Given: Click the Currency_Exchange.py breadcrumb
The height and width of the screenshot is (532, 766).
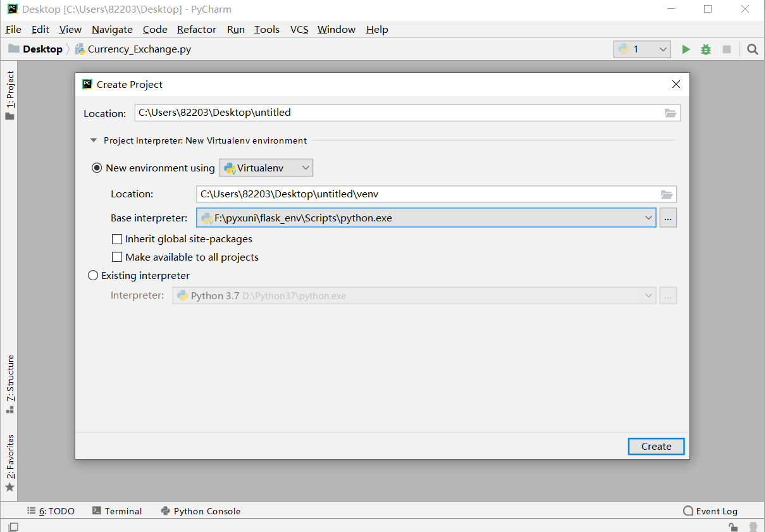Looking at the screenshot, I should pyautogui.click(x=133, y=49).
